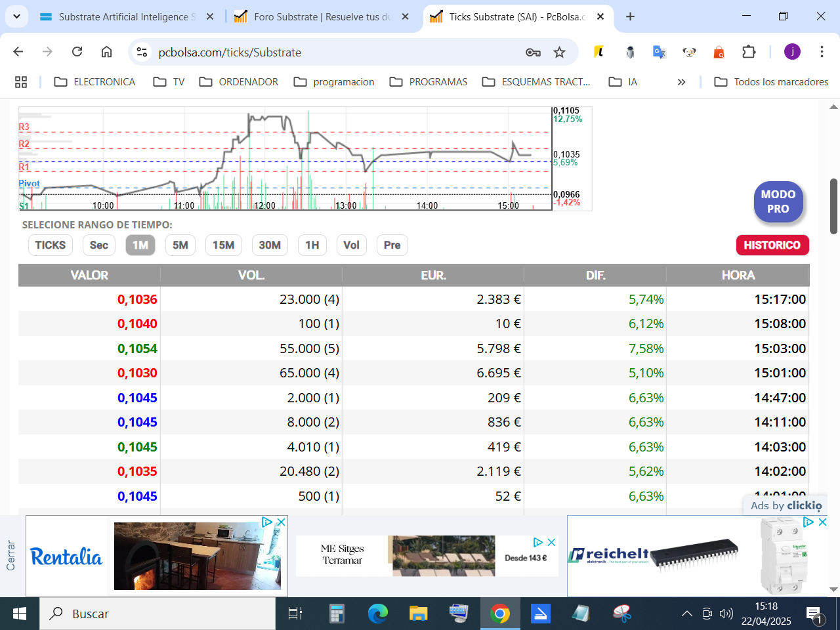Reload the page
This screenshot has width=840, height=630.
coord(77,52)
